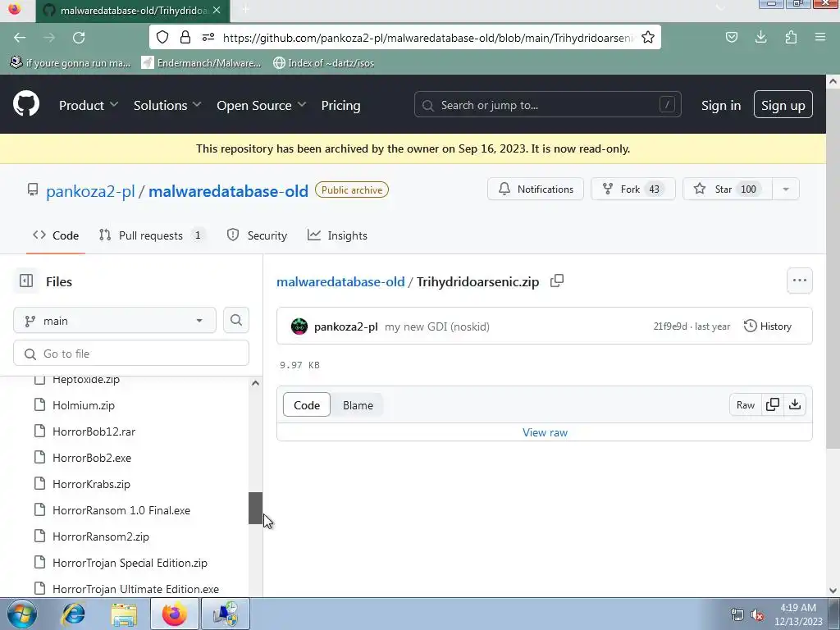Open the Security tab
Viewport: 840px width, 630px height.
[257, 235]
